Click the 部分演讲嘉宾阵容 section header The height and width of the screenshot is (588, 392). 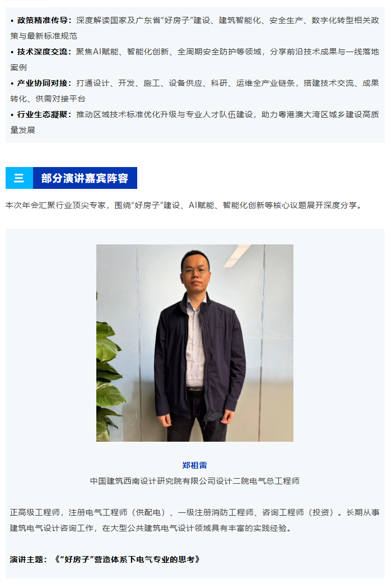click(85, 178)
